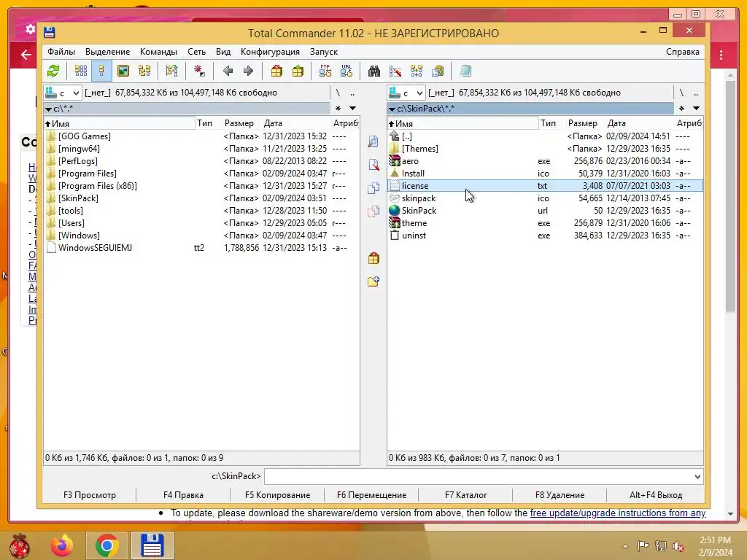Switch to Brief view via toolbar icon
This screenshot has height=560, width=747.
pos(81,71)
